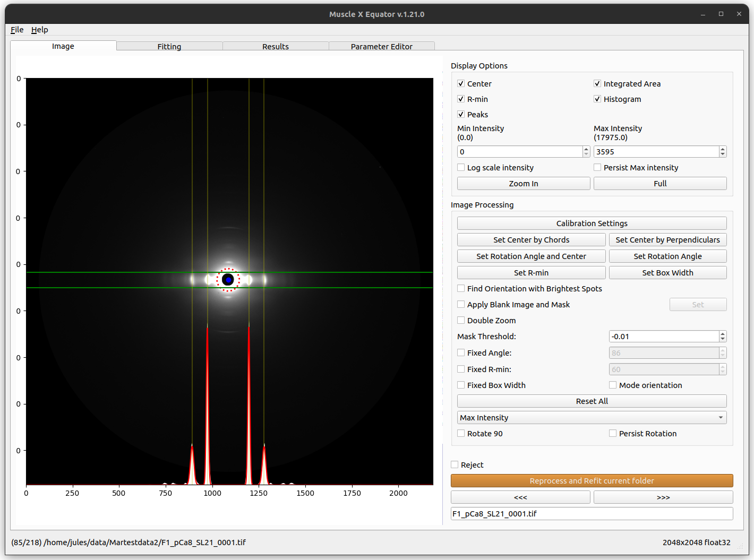The height and width of the screenshot is (560, 754).
Task: Click the Mask Threshold up arrow
Action: (723, 334)
